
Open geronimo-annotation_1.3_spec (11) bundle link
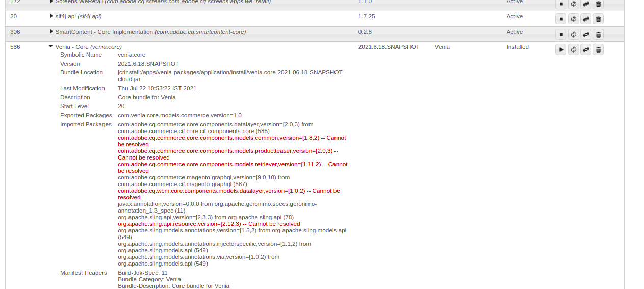coord(217,207)
